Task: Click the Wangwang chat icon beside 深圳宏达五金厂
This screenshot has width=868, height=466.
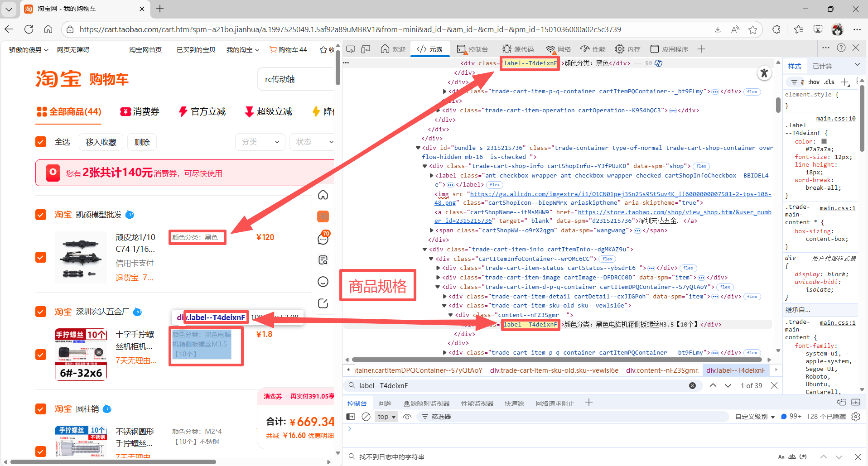Action: [137, 312]
